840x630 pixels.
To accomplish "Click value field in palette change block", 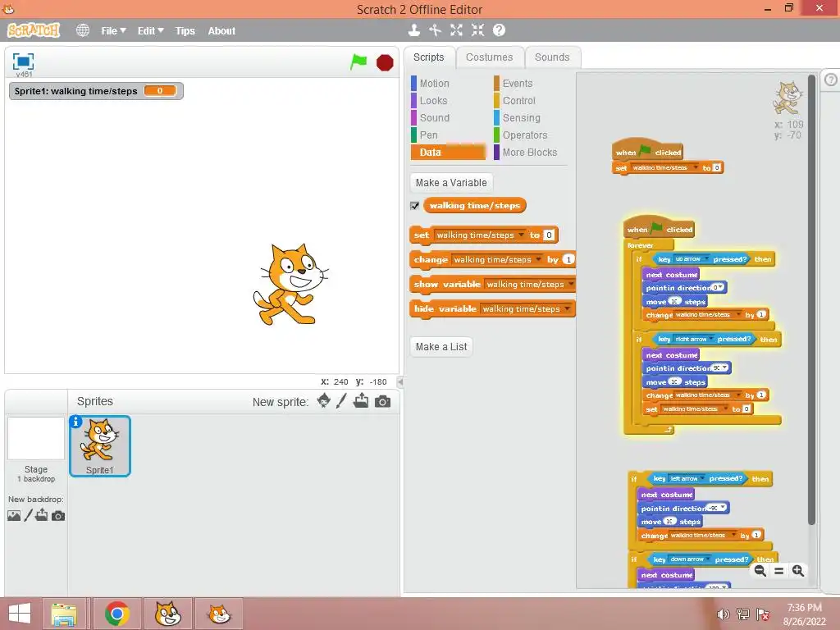I will click(568, 260).
